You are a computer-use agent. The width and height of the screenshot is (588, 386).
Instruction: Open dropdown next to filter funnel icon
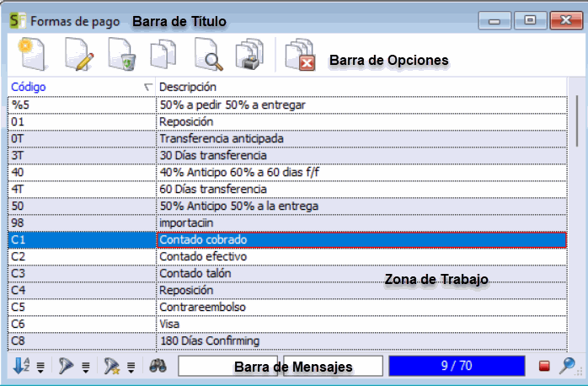[86, 367]
